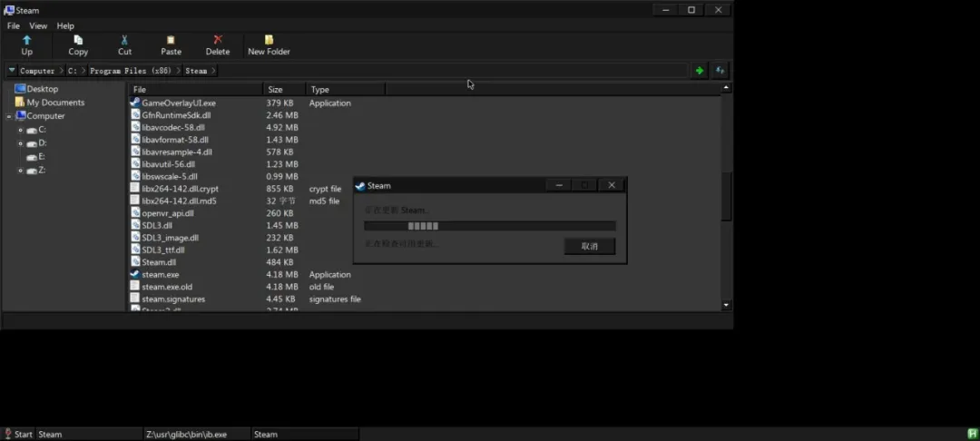Sort by the Size column header

284,89
